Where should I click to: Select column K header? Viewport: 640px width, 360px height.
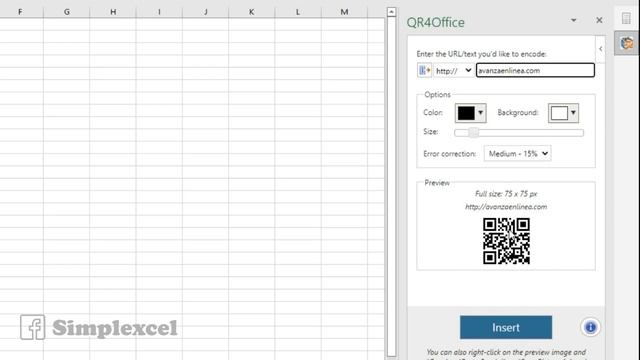pos(252,12)
